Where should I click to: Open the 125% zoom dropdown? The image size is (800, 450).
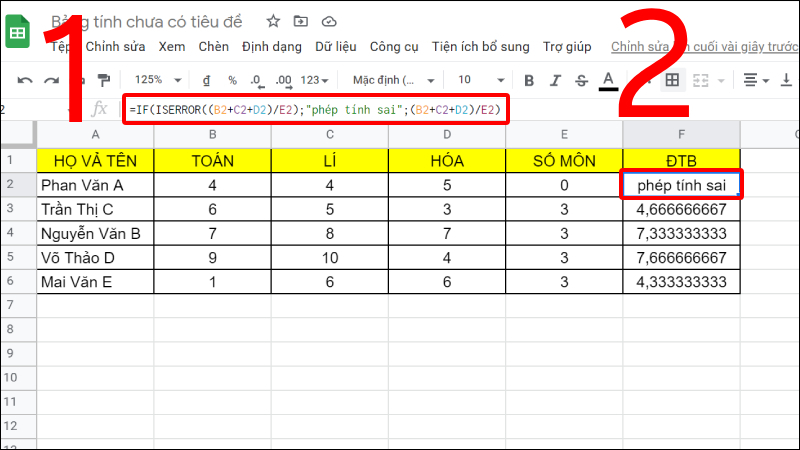point(155,80)
